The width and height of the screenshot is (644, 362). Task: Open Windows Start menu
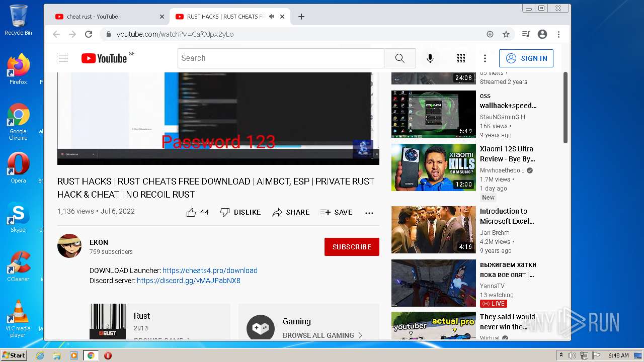(x=14, y=355)
